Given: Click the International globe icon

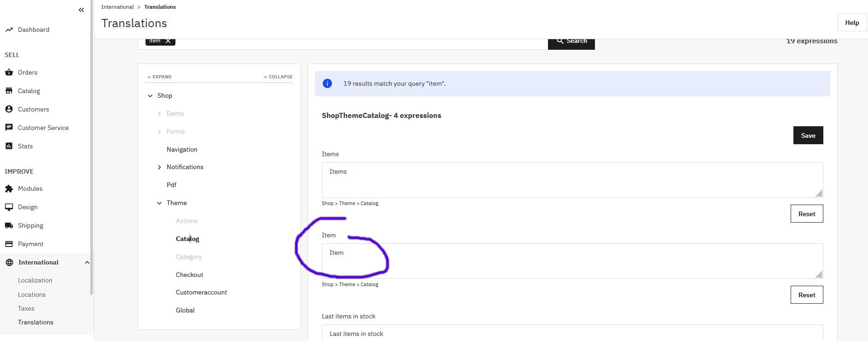Looking at the screenshot, I should (9, 262).
